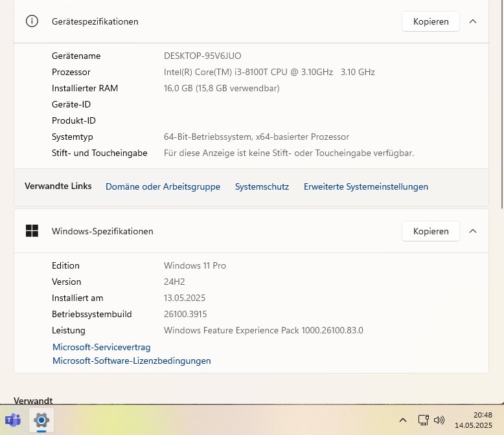Open the clock and date flyout

473,419
